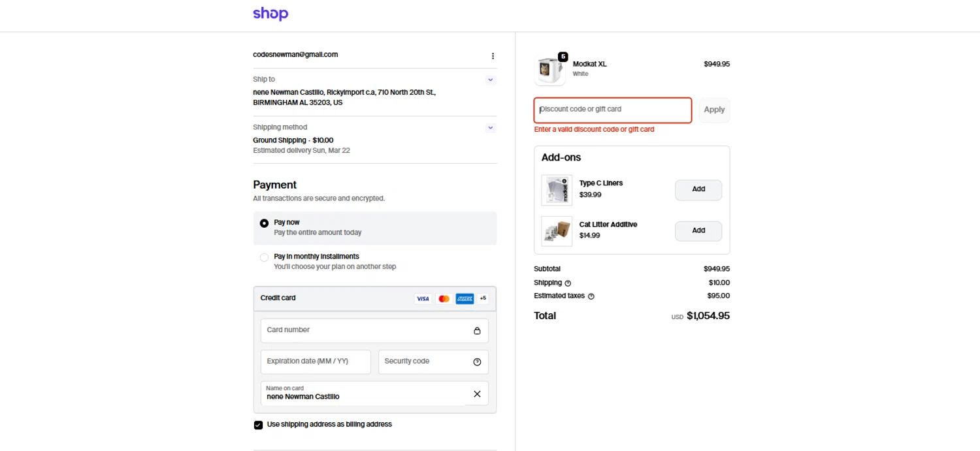Viewport: 980px width, 451px height.
Task: Click the Estimated taxes value $95.00
Action: pos(719,296)
